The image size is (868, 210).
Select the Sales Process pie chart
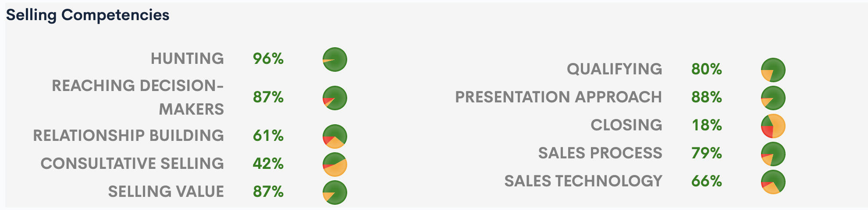[773, 154]
